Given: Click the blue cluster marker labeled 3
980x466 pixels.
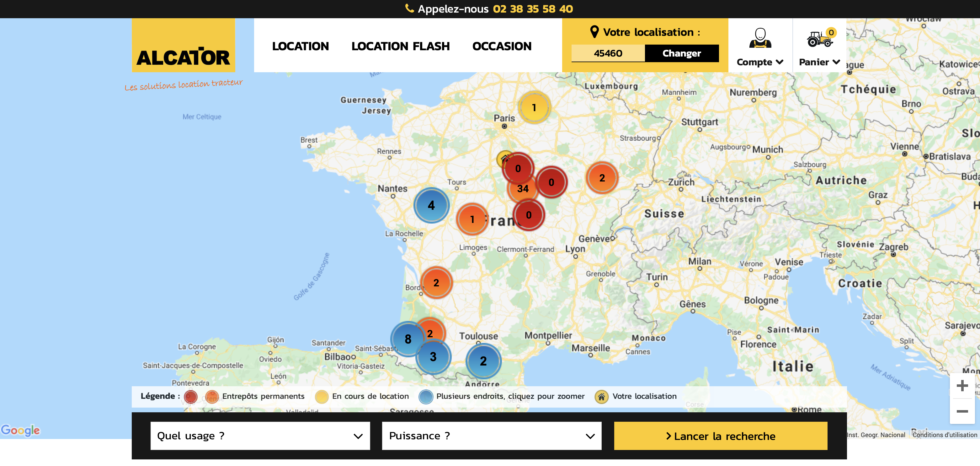Looking at the screenshot, I should [433, 357].
